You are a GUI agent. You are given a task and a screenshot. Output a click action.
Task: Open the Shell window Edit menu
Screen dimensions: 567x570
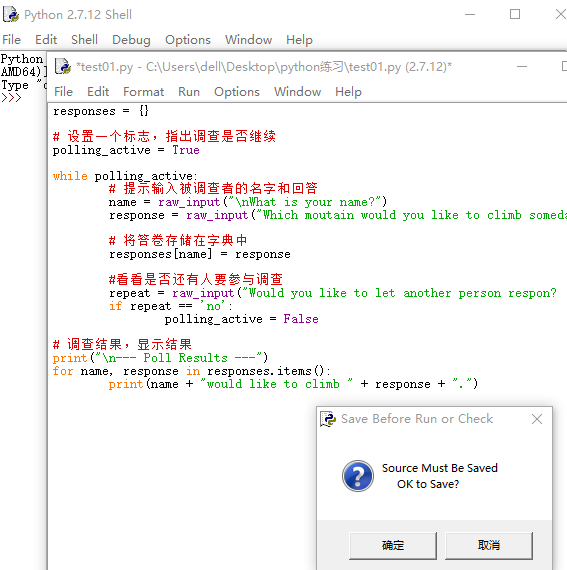click(46, 40)
